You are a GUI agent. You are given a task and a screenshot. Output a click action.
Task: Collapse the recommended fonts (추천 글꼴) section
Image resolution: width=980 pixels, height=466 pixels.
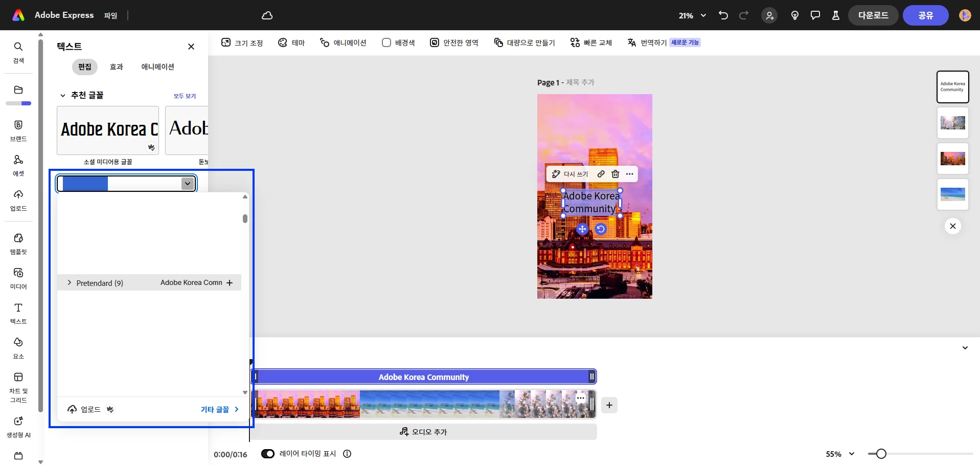click(63, 95)
